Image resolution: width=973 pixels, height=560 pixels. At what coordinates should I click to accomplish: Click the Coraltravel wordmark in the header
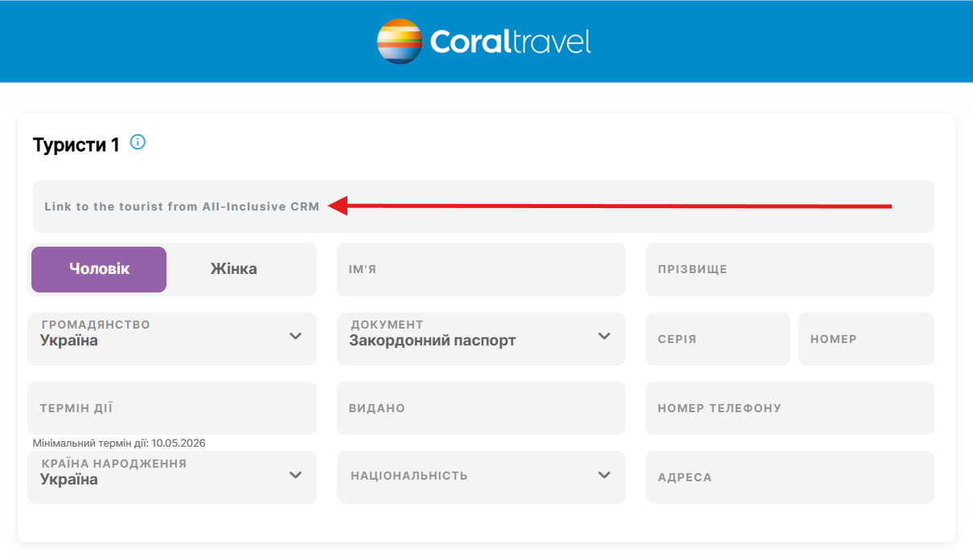[510, 42]
